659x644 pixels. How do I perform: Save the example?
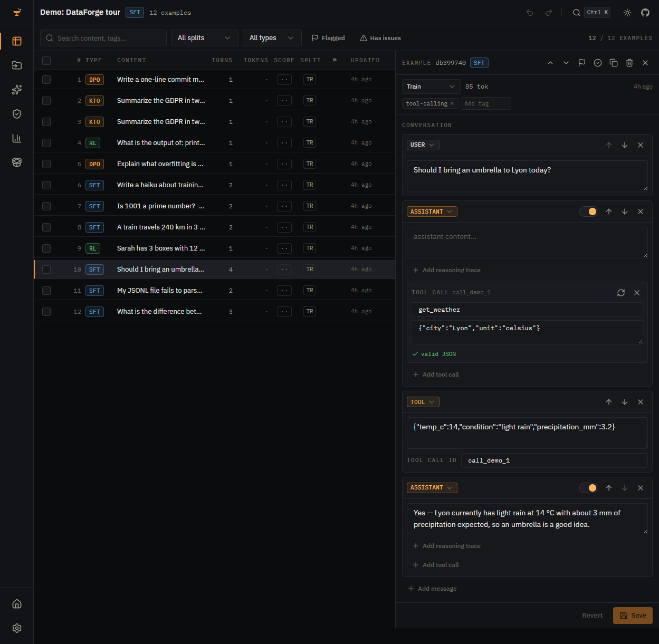tap(633, 616)
